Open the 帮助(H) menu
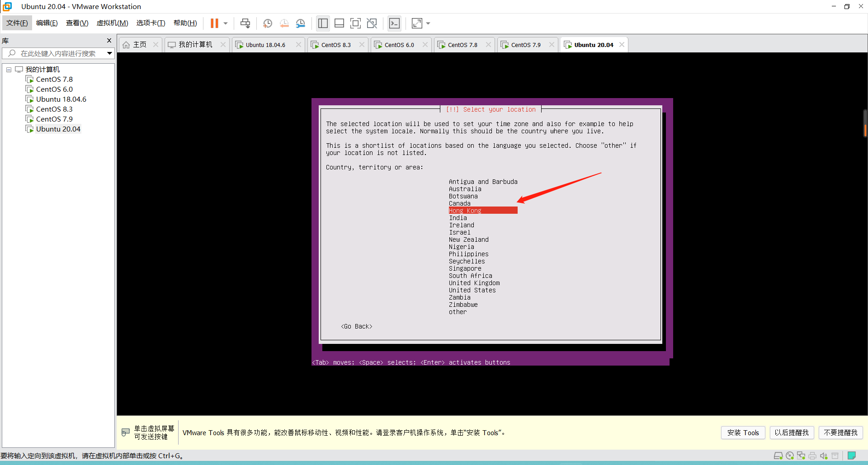 (185, 23)
